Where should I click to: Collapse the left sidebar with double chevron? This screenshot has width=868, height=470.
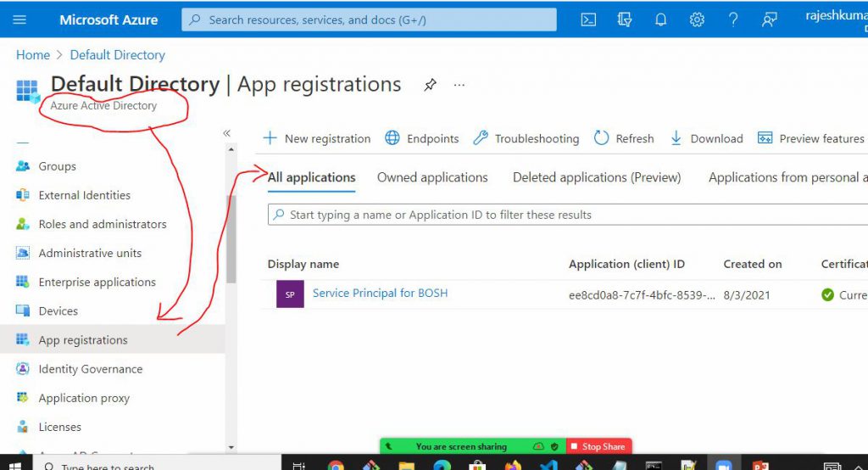(227, 133)
